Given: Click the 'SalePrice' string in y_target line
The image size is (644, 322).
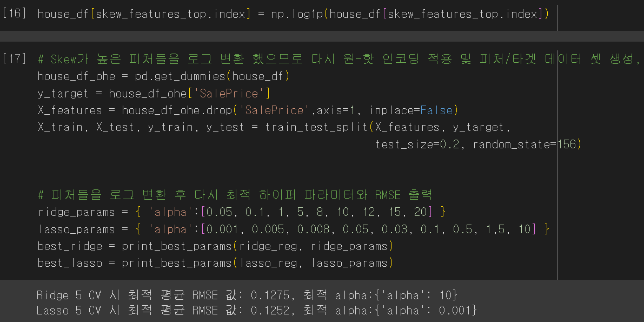Looking at the screenshot, I should [x=229, y=93].
